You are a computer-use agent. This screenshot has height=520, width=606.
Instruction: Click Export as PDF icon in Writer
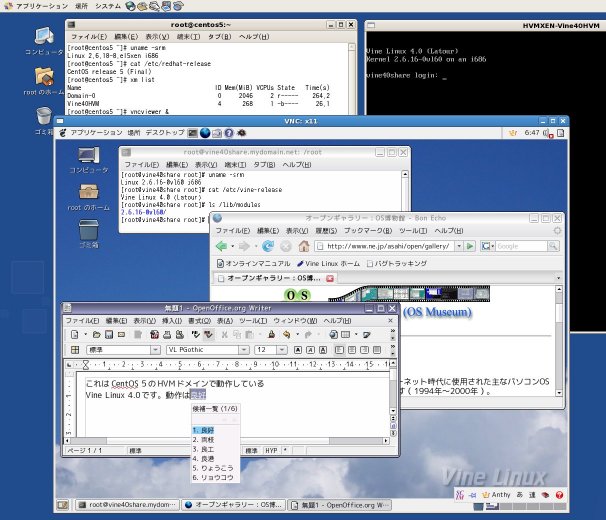point(155,334)
